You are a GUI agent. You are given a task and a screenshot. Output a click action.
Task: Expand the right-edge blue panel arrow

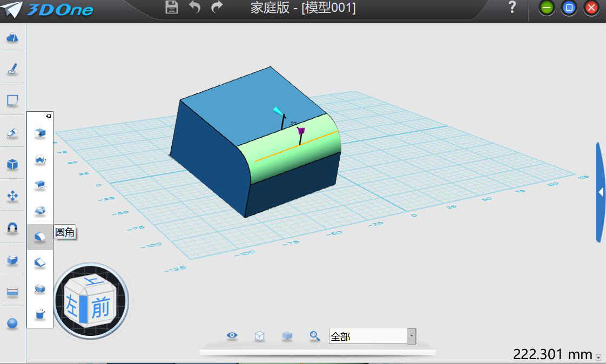(x=600, y=192)
